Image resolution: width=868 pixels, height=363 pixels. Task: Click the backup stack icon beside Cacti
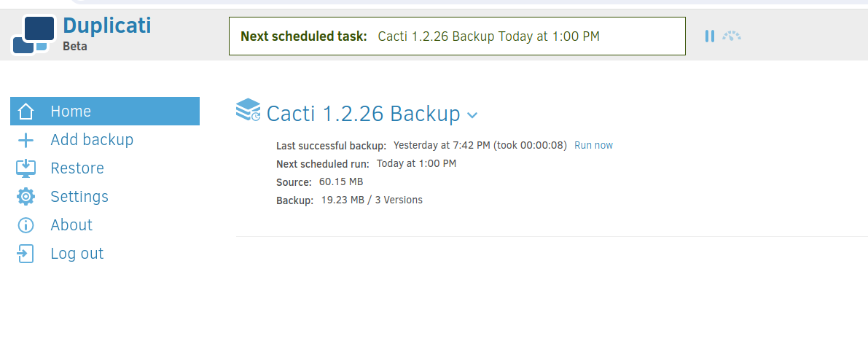(x=248, y=109)
